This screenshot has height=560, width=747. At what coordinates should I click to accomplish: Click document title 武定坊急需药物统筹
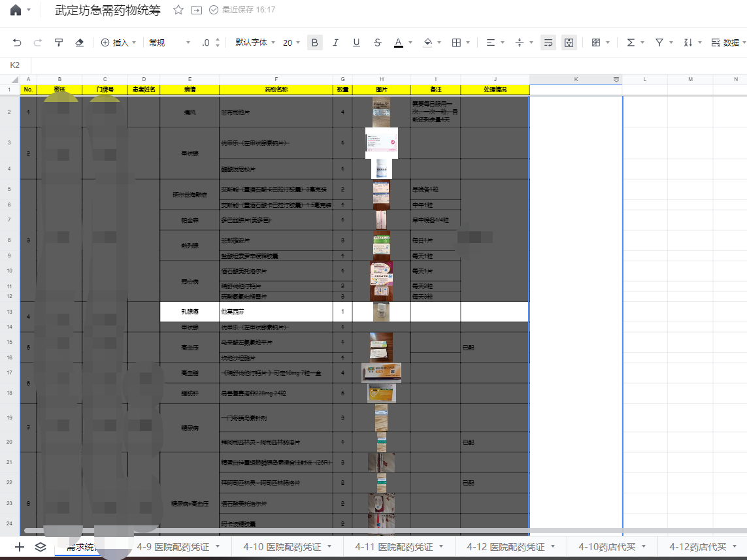pyautogui.click(x=108, y=10)
